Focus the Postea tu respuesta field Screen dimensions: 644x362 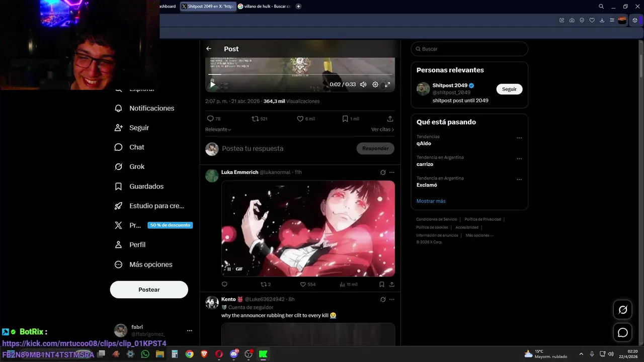coord(287,148)
